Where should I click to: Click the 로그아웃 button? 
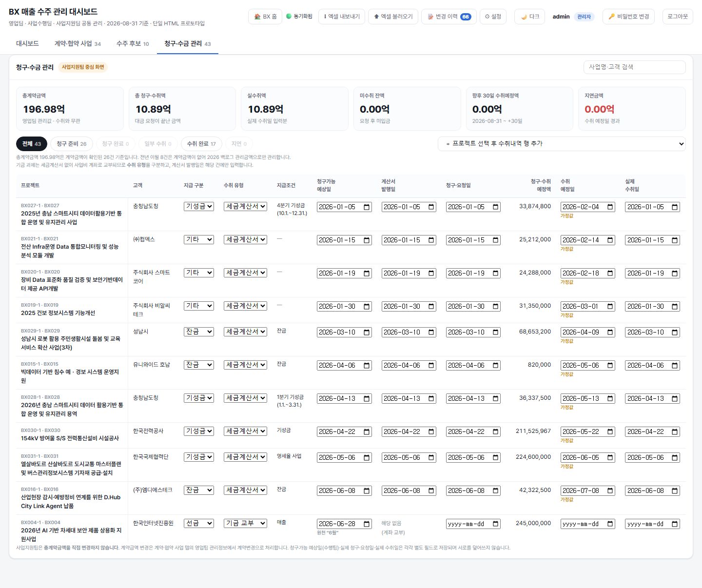coord(678,17)
